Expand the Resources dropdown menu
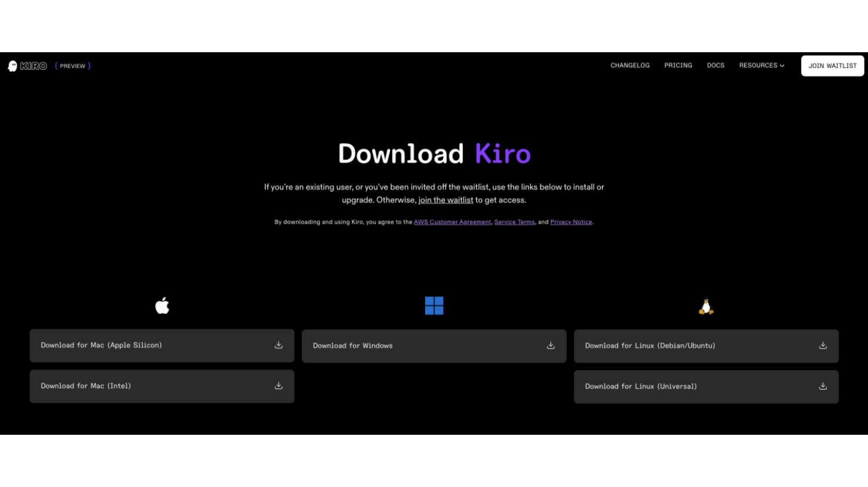Image resolution: width=868 pixels, height=487 pixels. 761,66
